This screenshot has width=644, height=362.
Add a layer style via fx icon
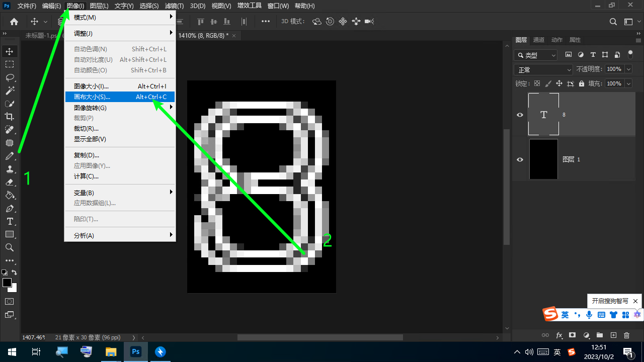click(x=559, y=335)
